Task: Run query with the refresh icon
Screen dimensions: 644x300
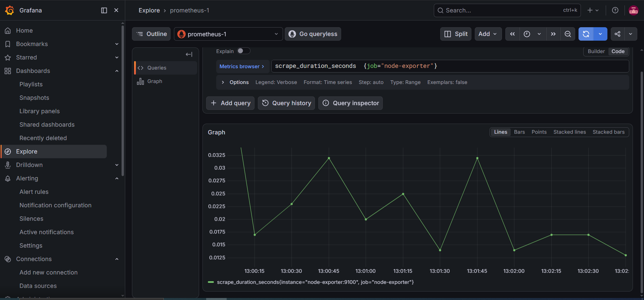Action: 586,34
